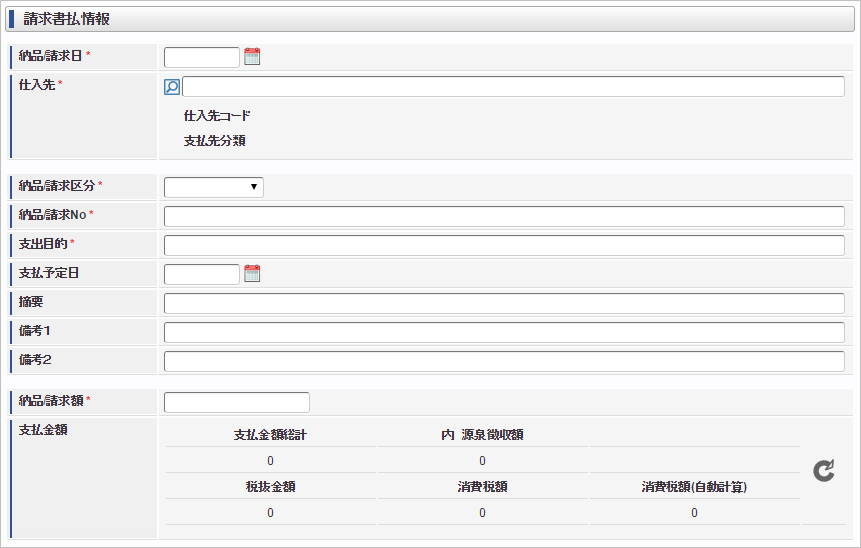This screenshot has width=861, height=548.
Task: Select the 請求書払情報 section header
Action: (x=430, y=19)
